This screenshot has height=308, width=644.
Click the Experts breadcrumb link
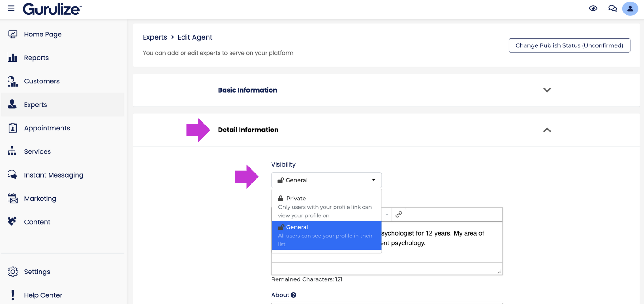point(155,37)
